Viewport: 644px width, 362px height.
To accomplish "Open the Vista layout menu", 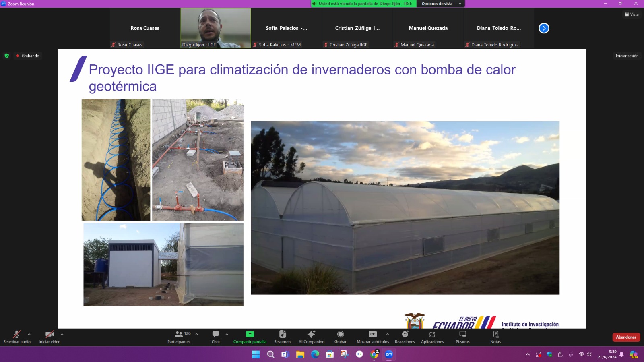I will click(632, 14).
